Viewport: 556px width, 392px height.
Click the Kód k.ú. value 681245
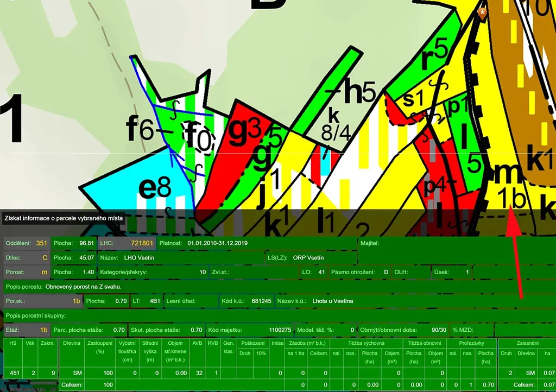click(261, 301)
